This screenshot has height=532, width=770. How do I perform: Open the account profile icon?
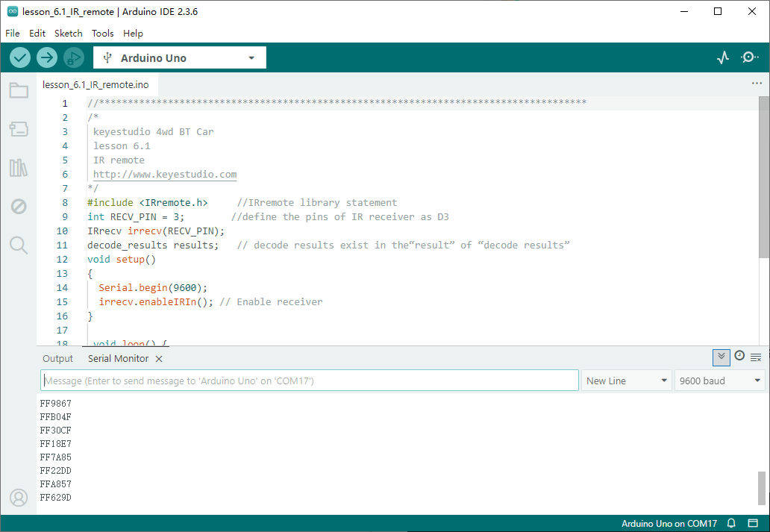[x=19, y=498]
